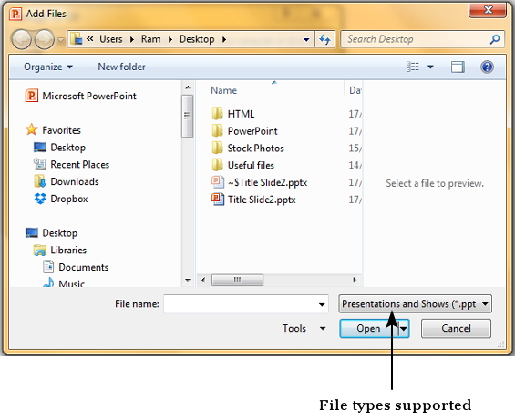Click the blue Help question mark icon
The height and width of the screenshot is (420, 515).
(x=487, y=67)
